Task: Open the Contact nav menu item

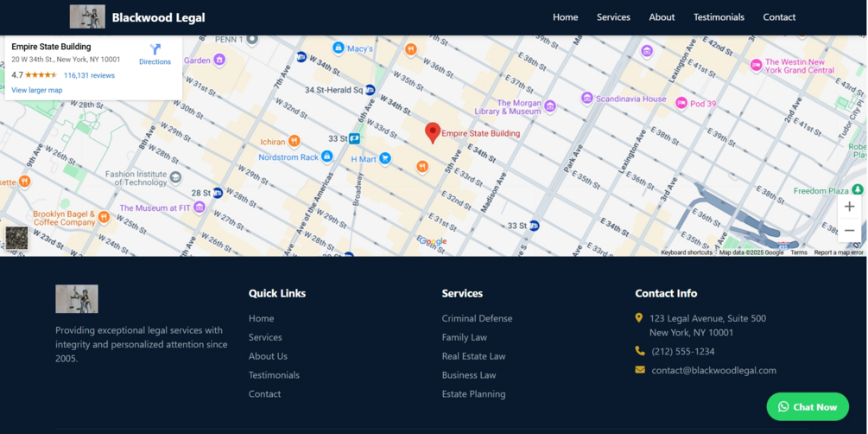Action: 779,17
